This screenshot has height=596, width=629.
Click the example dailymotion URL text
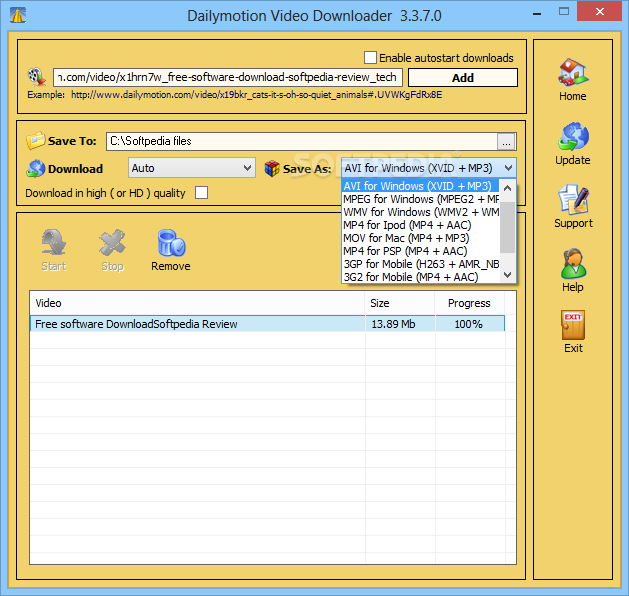point(257,95)
